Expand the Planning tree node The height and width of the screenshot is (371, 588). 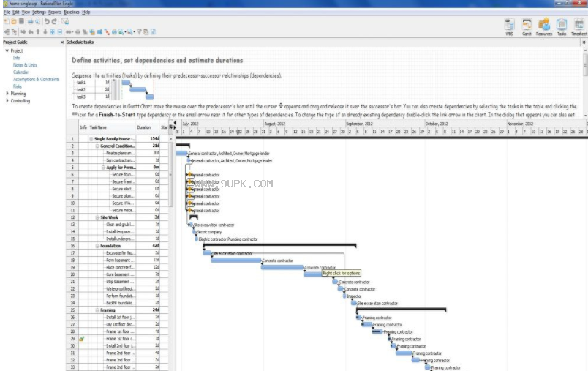point(7,94)
